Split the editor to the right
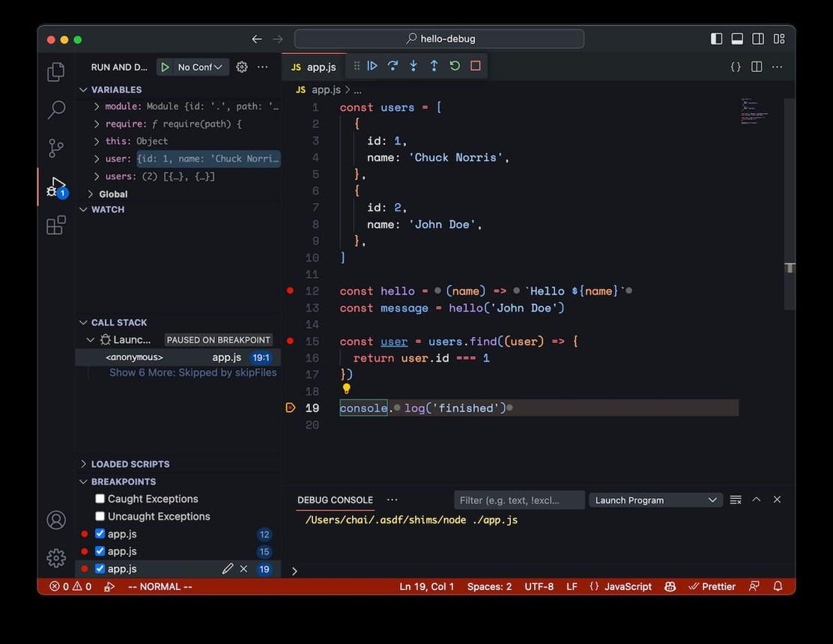 pyautogui.click(x=757, y=67)
